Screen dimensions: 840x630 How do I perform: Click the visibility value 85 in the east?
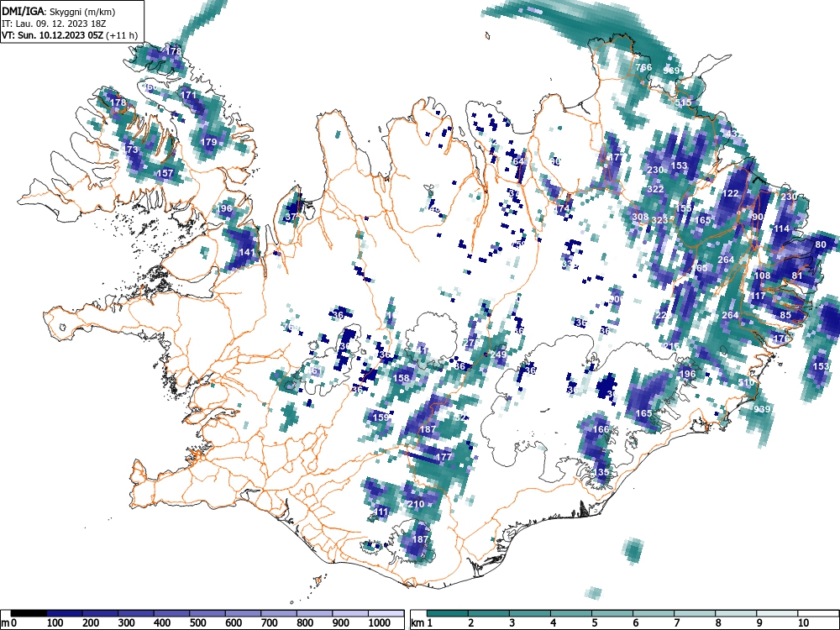(x=785, y=315)
